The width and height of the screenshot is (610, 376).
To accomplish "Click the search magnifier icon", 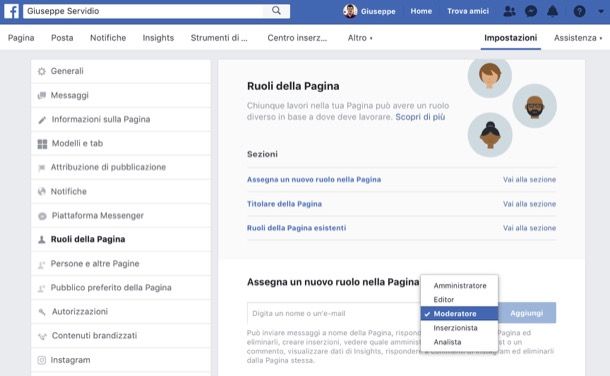I will pyautogui.click(x=276, y=10).
